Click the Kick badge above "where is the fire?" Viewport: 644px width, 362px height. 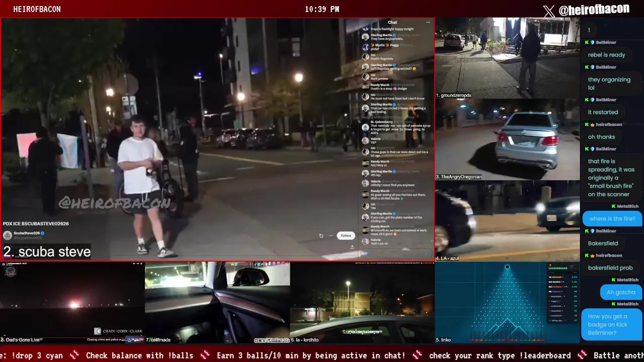[614, 207]
